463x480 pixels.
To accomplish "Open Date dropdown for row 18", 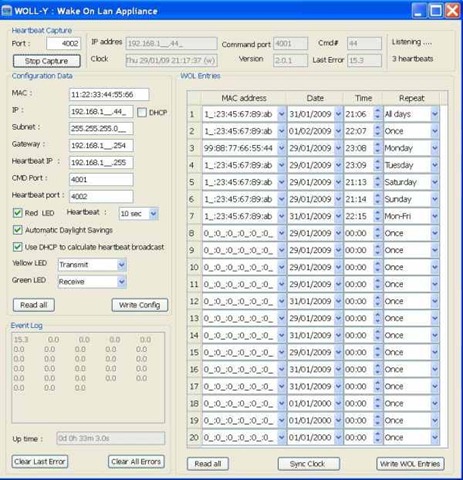I will [338, 403].
